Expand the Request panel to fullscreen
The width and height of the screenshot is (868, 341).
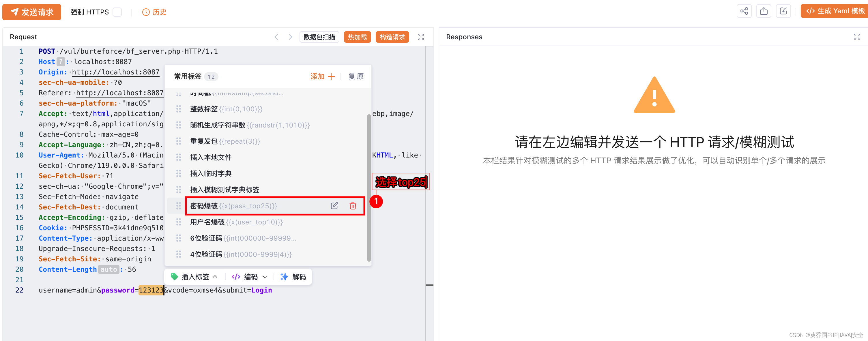[420, 37]
